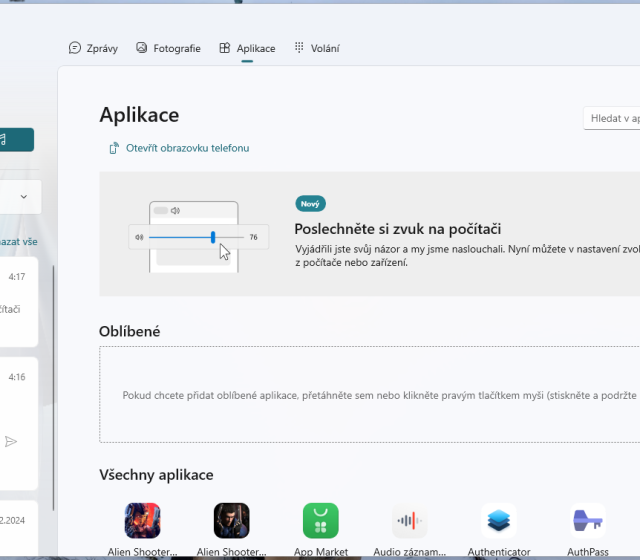Viewport: 640px width, 560px height.
Task: Expand the dropdown chevron in left sidebar
Action: point(23,197)
